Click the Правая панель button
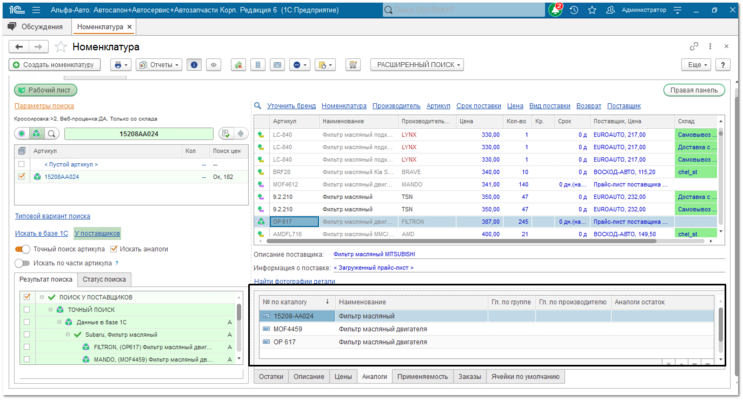 click(x=694, y=90)
